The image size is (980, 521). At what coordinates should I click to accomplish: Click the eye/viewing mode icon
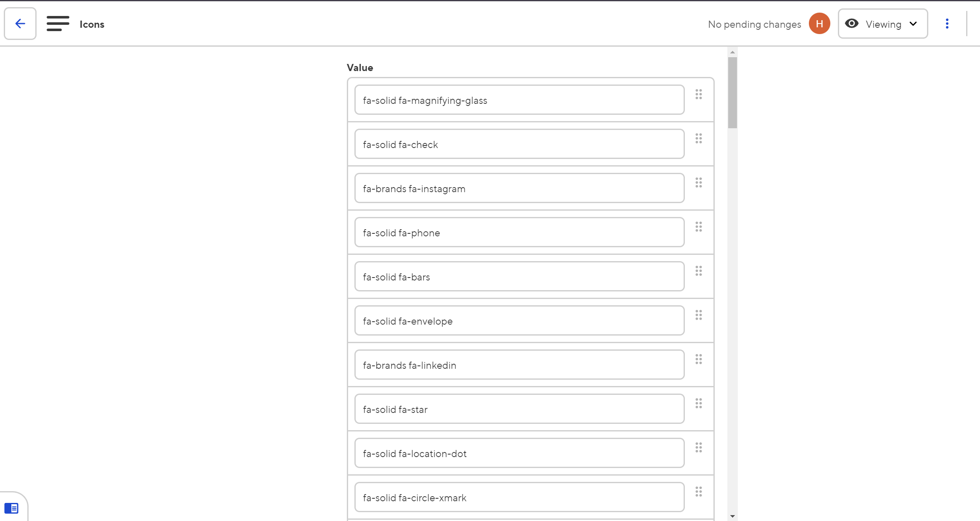click(852, 24)
